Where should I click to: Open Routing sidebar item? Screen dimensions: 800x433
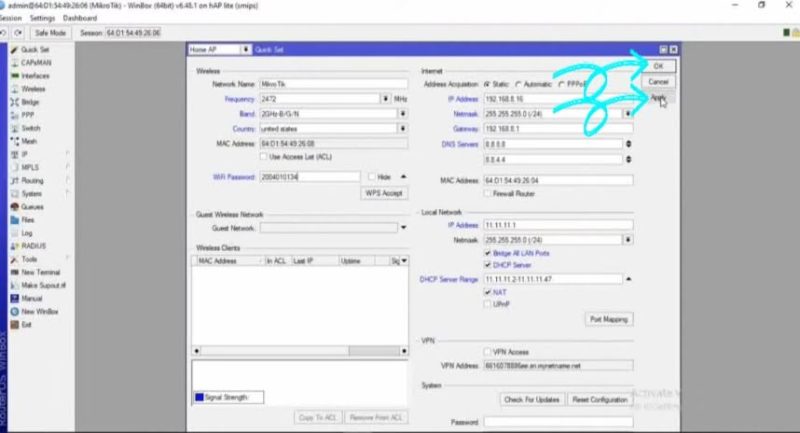(x=28, y=181)
